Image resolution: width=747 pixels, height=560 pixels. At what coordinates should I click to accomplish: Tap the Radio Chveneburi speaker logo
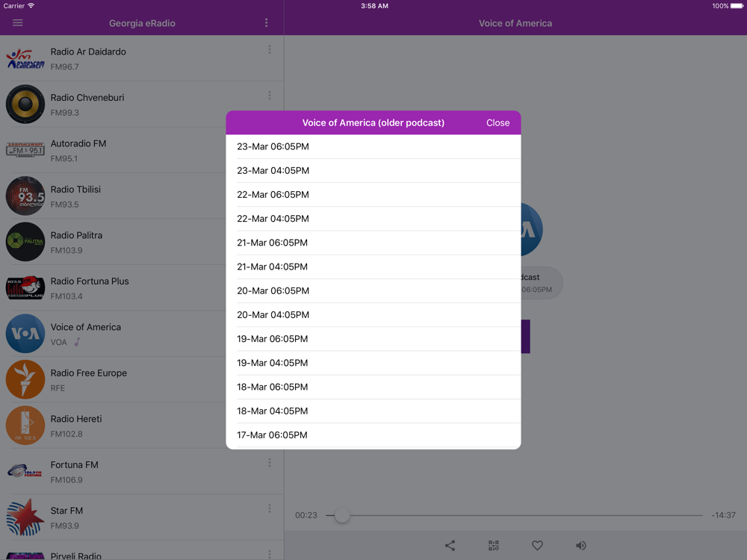[25, 105]
